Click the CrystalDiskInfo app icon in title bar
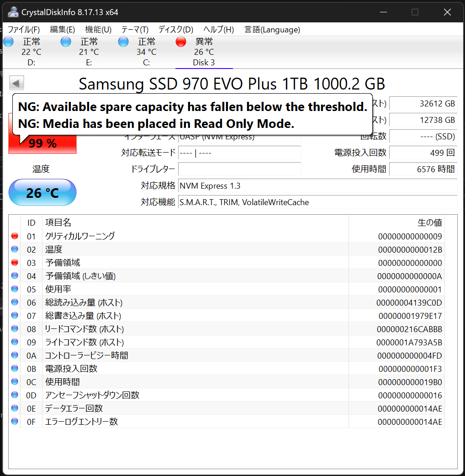Screen dimensions: 465x476 coord(13,12)
